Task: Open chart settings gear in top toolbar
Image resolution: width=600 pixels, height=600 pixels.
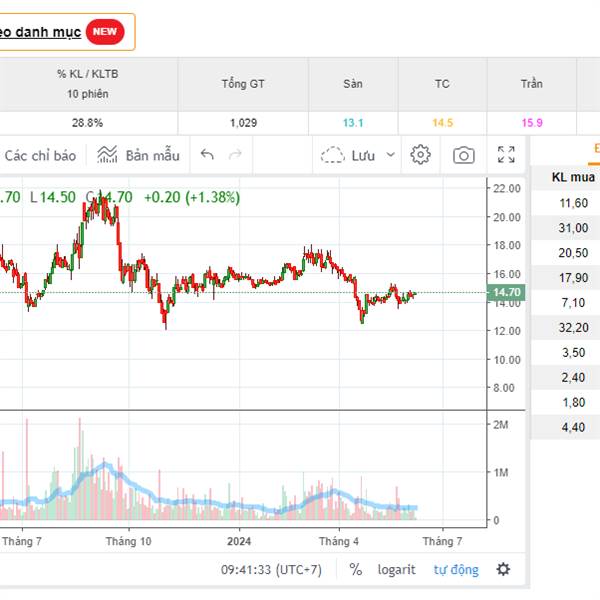Action: tap(420, 155)
